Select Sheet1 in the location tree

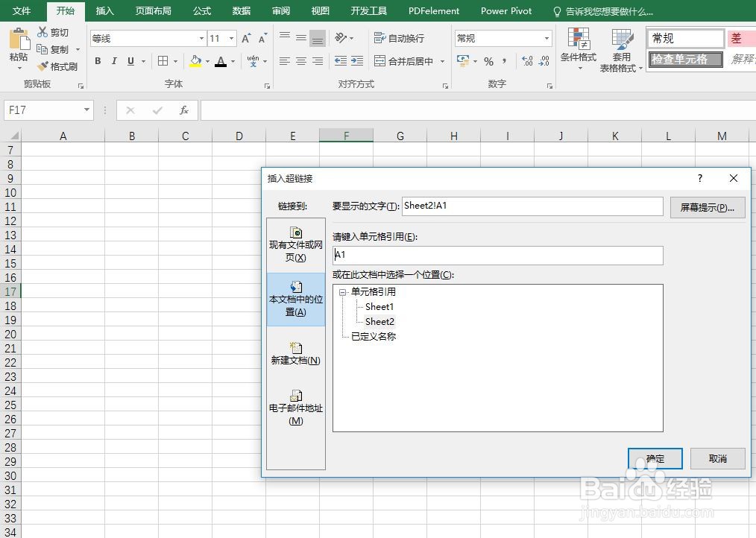379,306
